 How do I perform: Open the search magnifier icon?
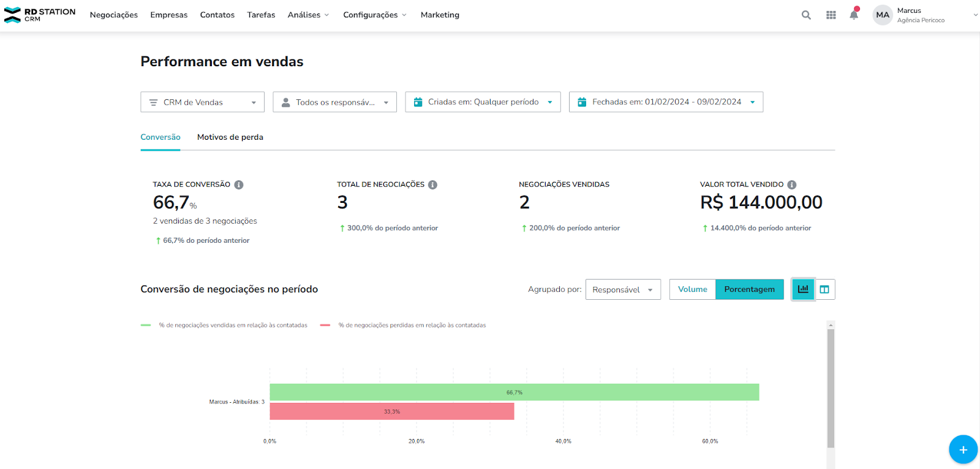click(x=806, y=15)
